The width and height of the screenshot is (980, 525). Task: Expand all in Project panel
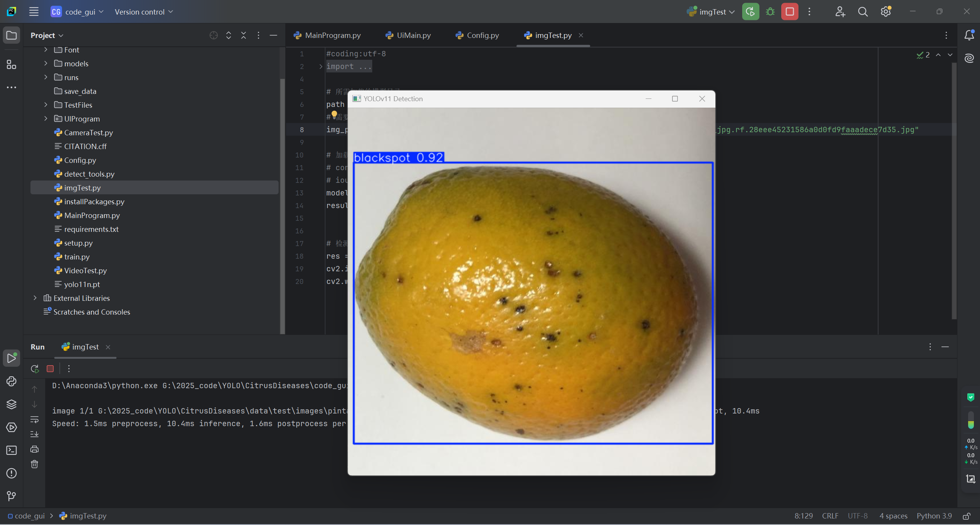[x=229, y=35]
